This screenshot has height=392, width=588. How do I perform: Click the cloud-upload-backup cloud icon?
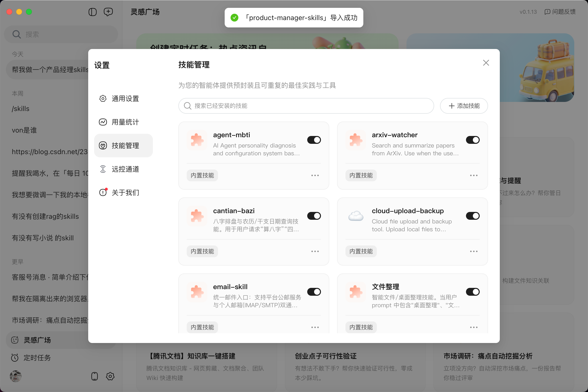pyautogui.click(x=356, y=216)
